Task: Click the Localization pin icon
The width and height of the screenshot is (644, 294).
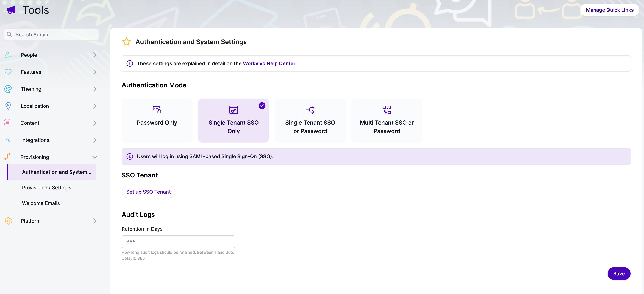Action: point(8,106)
